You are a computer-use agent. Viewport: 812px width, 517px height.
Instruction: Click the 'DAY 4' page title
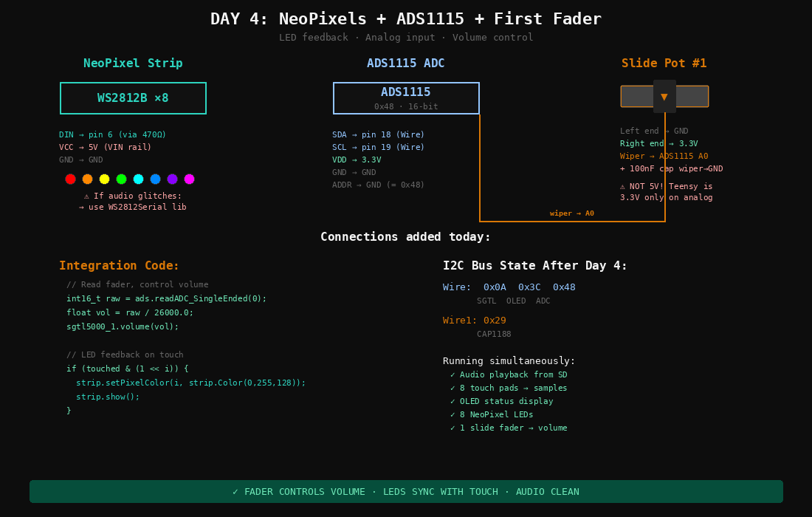click(x=406, y=19)
